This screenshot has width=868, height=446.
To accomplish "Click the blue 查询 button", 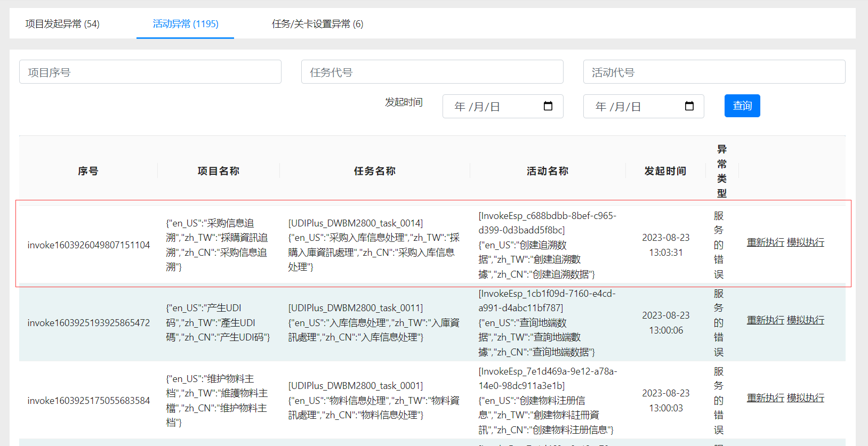I will [742, 106].
